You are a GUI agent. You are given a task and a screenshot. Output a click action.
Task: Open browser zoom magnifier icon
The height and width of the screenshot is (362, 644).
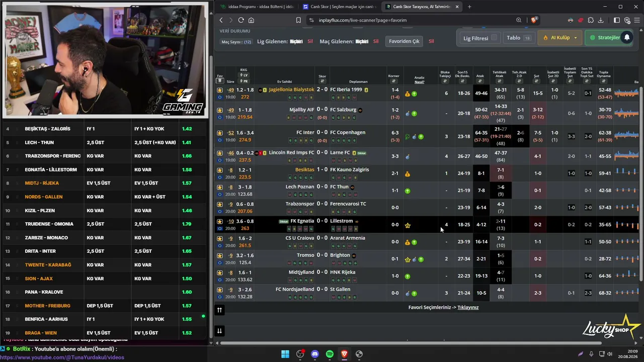point(519,20)
